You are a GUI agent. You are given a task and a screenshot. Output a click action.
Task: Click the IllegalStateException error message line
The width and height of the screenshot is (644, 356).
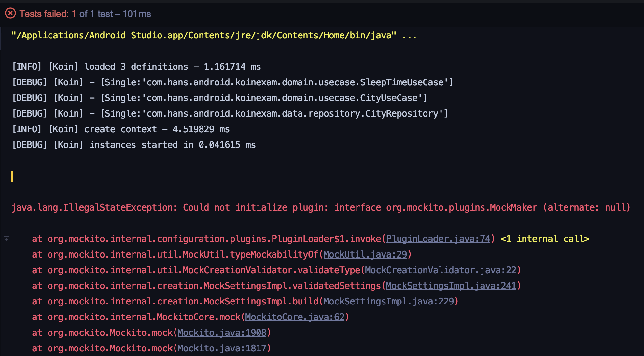[x=321, y=208]
